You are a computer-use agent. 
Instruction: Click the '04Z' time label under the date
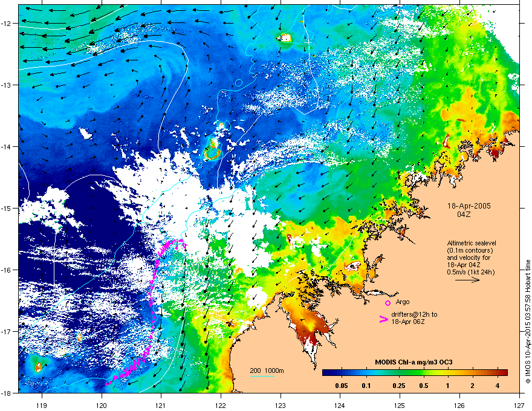click(x=464, y=215)
